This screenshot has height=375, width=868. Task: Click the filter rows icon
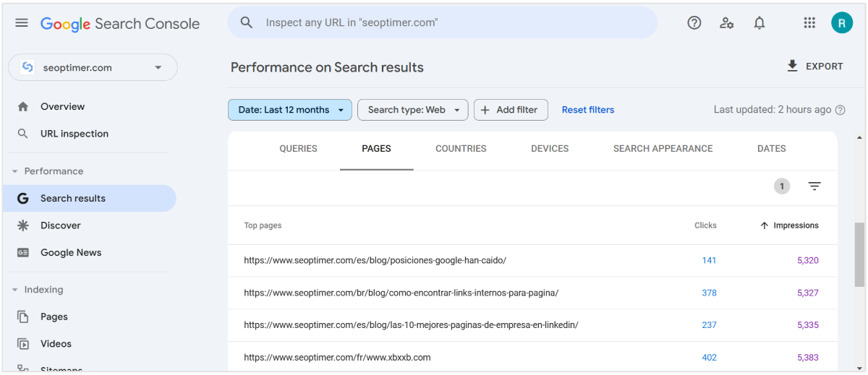pyautogui.click(x=814, y=186)
